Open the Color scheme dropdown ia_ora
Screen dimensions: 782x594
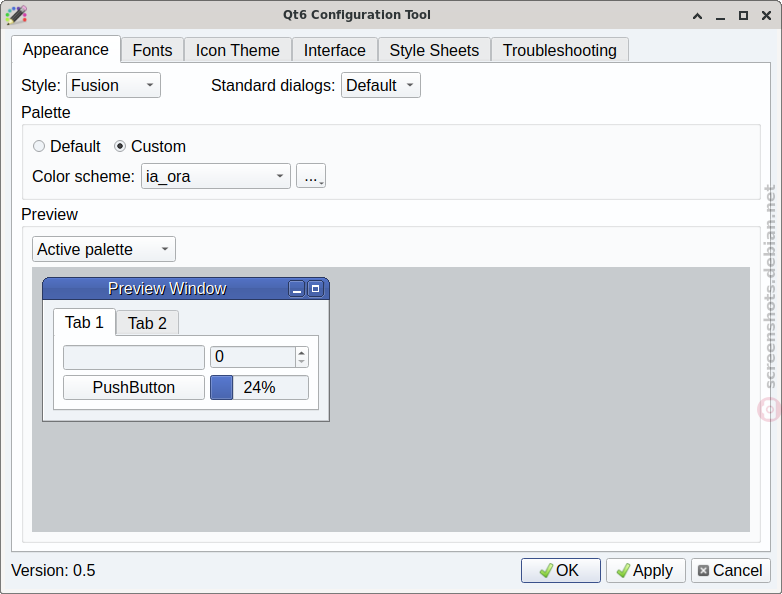(x=215, y=176)
